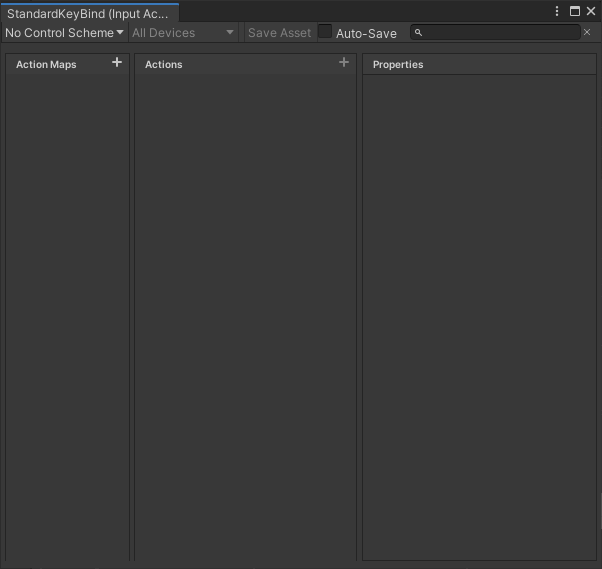
Task: Open the All Devices dropdown
Action: tap(183, 33)
